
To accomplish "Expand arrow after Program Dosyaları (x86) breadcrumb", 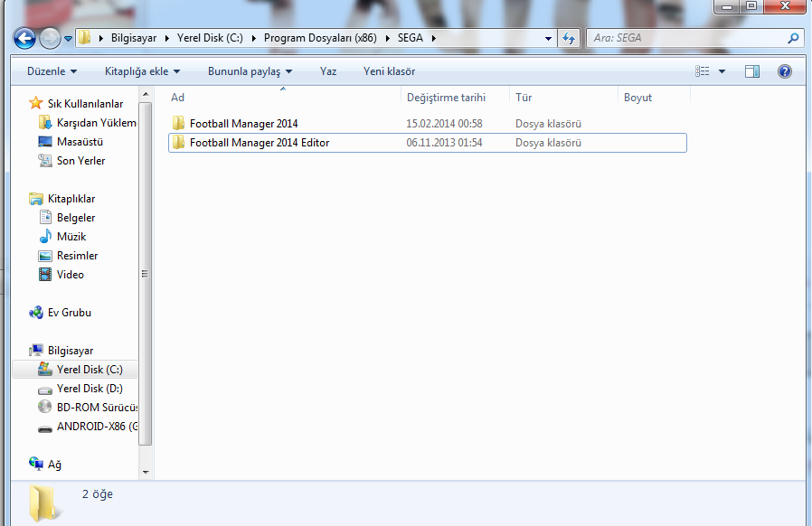I will (x=387, y=38).
